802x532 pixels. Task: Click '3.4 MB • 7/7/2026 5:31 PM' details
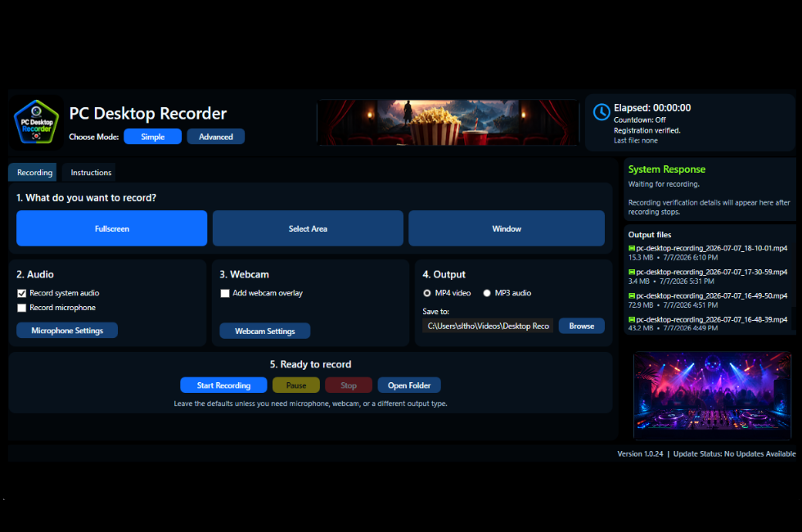pos(671,282)
